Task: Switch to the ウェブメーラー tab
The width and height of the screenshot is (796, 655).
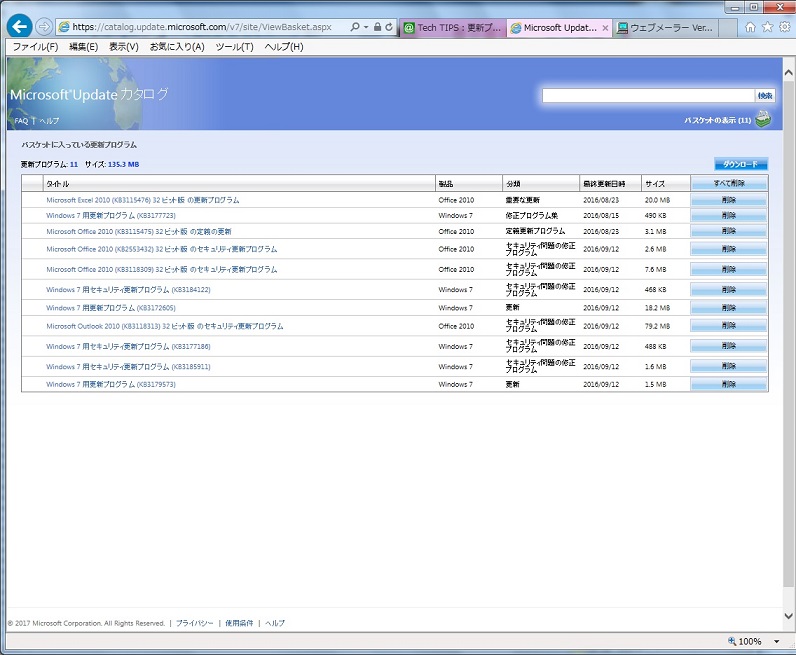Action: 666,28
